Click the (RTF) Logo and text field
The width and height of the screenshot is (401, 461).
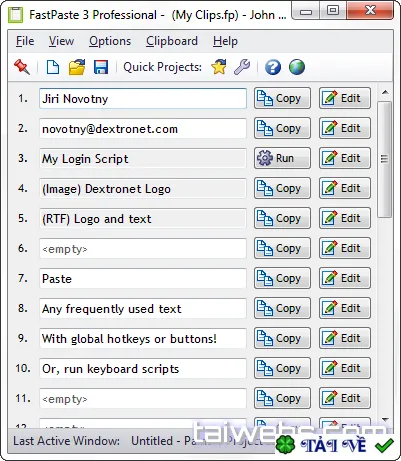143,219
